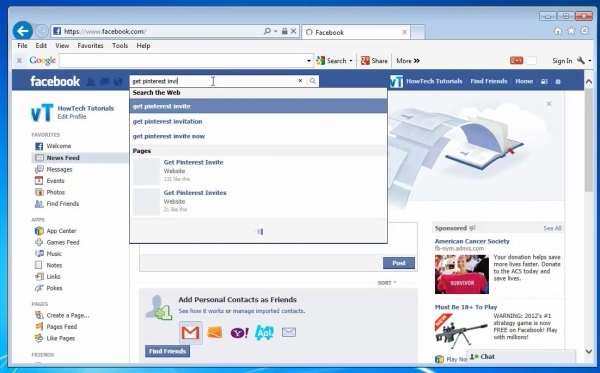Click the address bar search magnifier icon
This screenshot has width=600, height=373.
(267, 31)
